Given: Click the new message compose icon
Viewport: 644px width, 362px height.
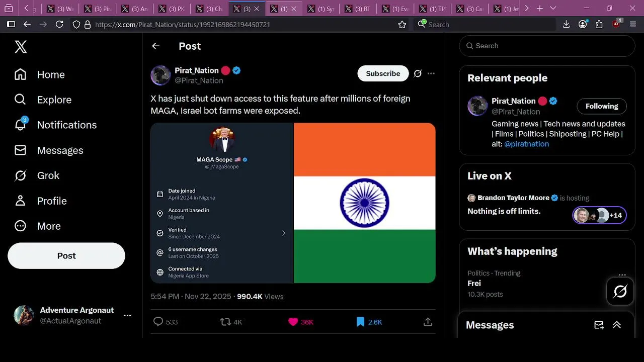Looking at the screenshot, I should 599,325.
